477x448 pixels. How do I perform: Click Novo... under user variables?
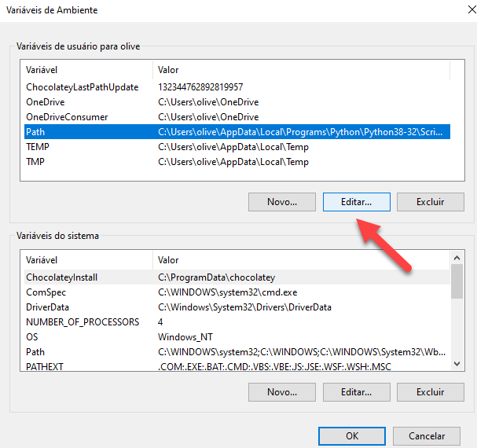pyautogui.click(x=282, y=202)
